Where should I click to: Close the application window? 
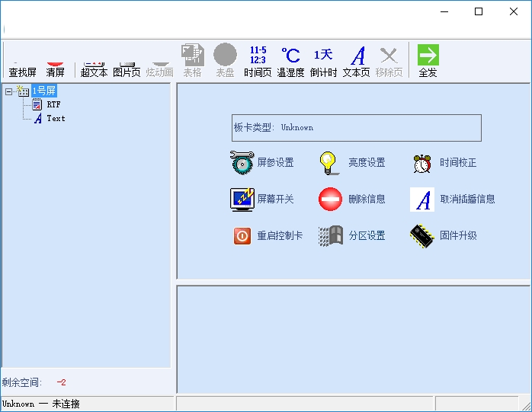point(514,11)
